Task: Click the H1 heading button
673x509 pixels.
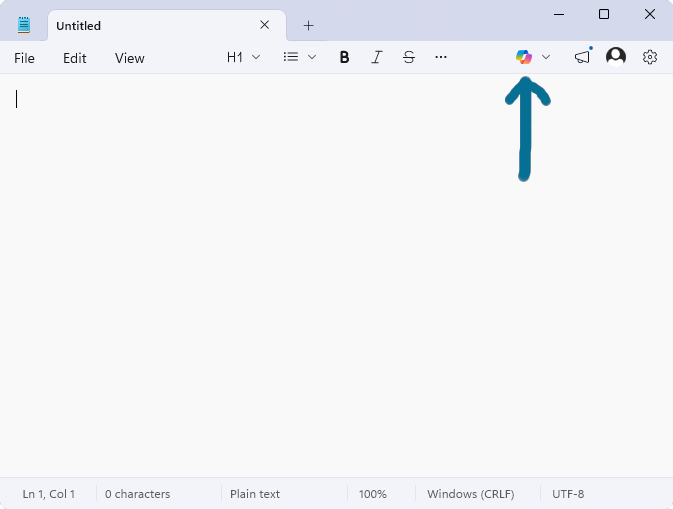Action: 235,57
